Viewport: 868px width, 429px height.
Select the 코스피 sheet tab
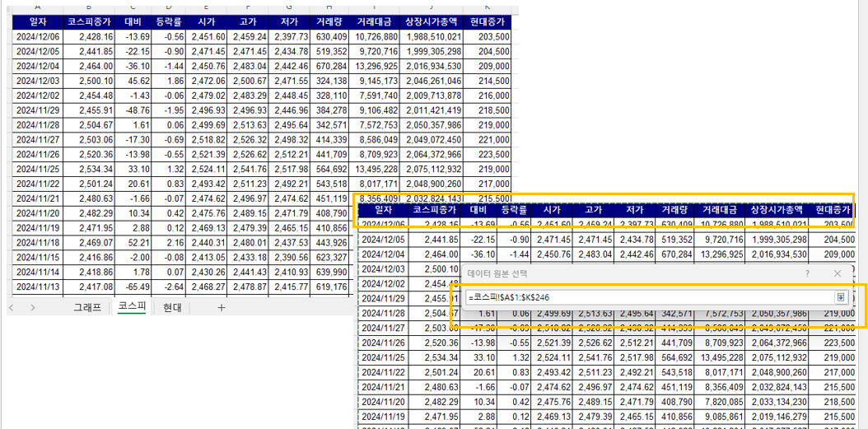[x=132, y=307]
